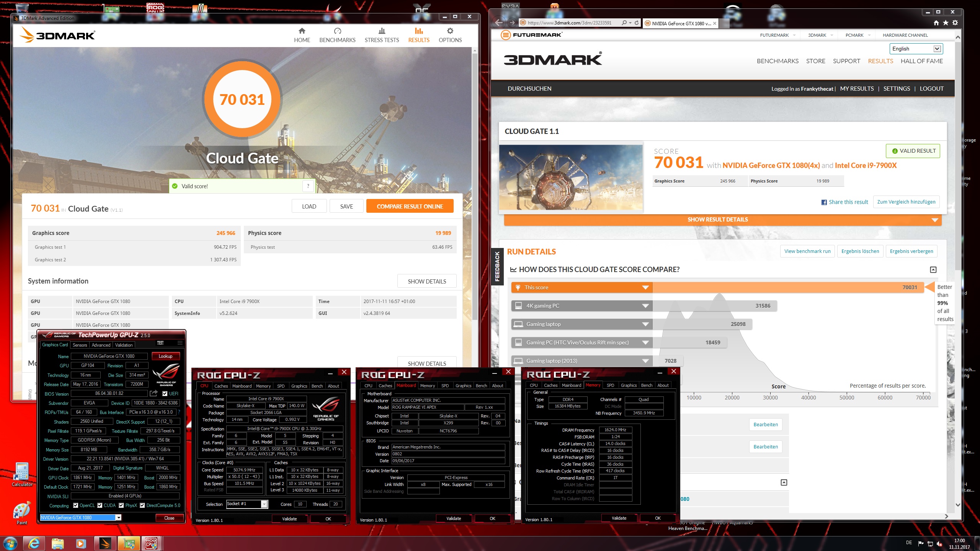Open browser Favorites star
This screenshot has width=980, height=551.
[946, 23]
